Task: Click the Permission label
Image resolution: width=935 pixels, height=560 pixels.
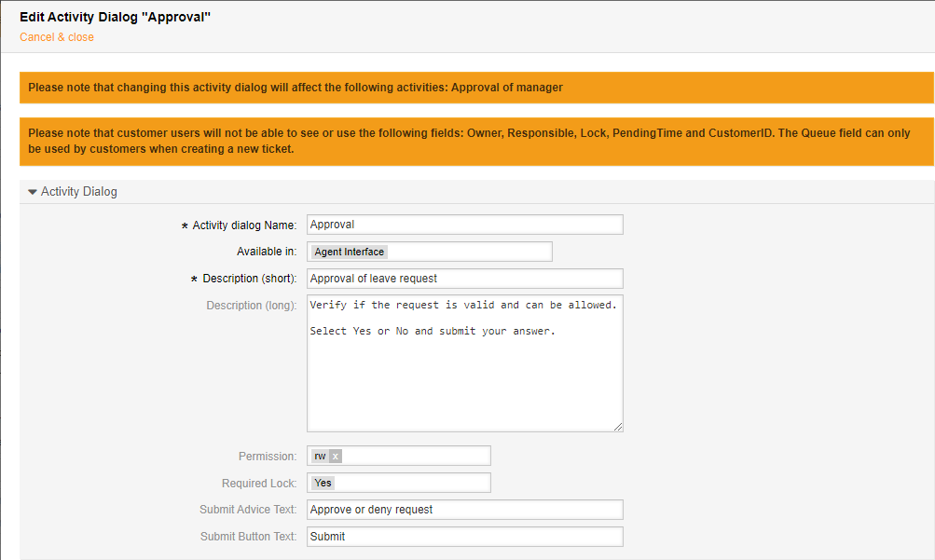Action: coord(268,457)
